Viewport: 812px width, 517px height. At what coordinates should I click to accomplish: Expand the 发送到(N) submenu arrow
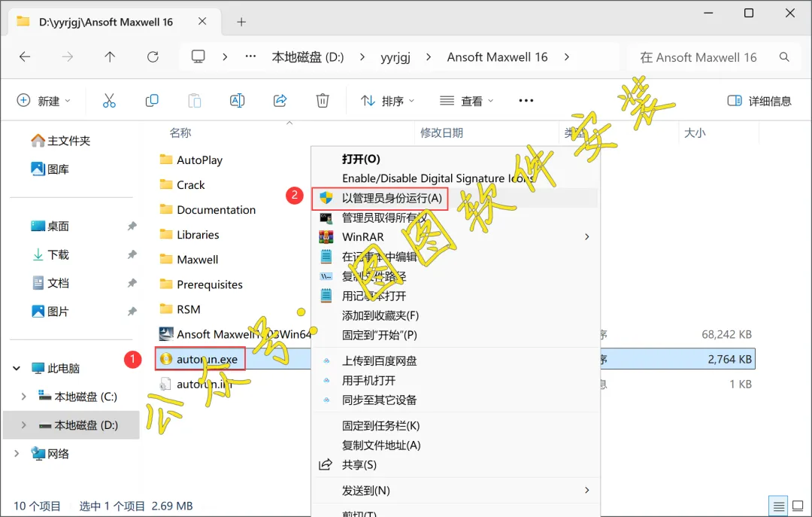(586, 490)
